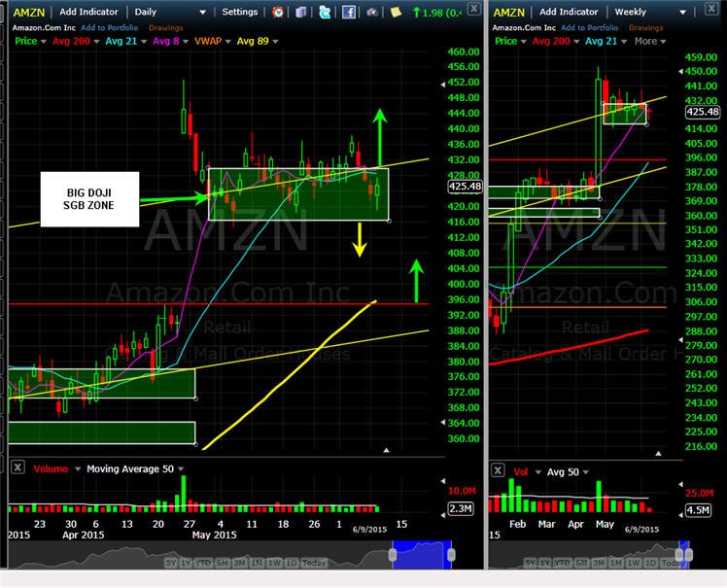Image resolution: width=727 pixels, height=588 pixels.
Task: Close the daily Volume indicator panel X
Action: [17, 467]
